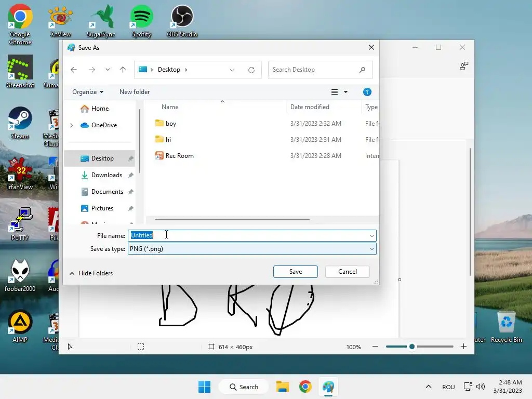Click the Paint zoom slider handle
Screen dimensions: 532x399
click(412, 347)
